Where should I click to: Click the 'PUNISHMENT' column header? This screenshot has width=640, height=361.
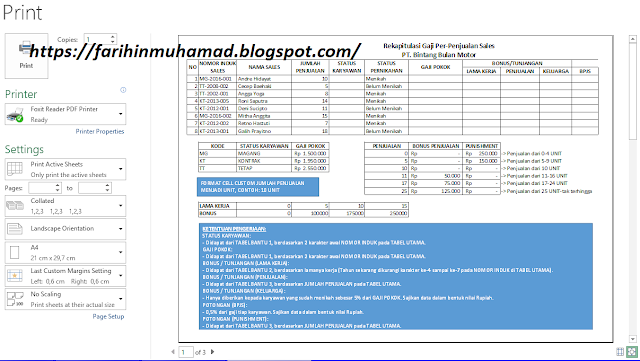coord(482,146)
